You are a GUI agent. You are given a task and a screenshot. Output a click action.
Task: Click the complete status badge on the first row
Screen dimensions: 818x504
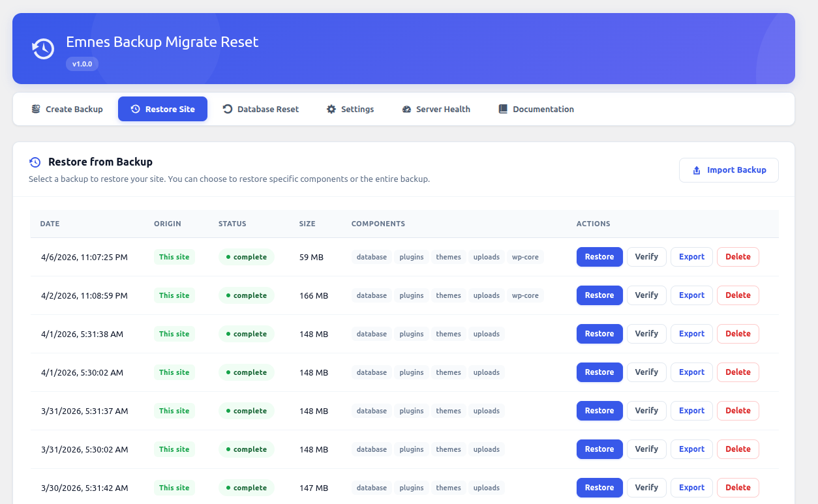246,256
